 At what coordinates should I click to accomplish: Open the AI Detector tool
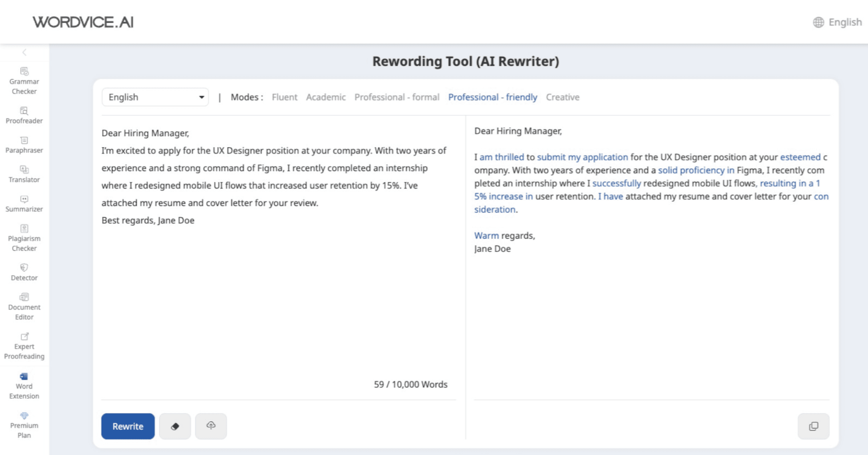coord(24,272)
